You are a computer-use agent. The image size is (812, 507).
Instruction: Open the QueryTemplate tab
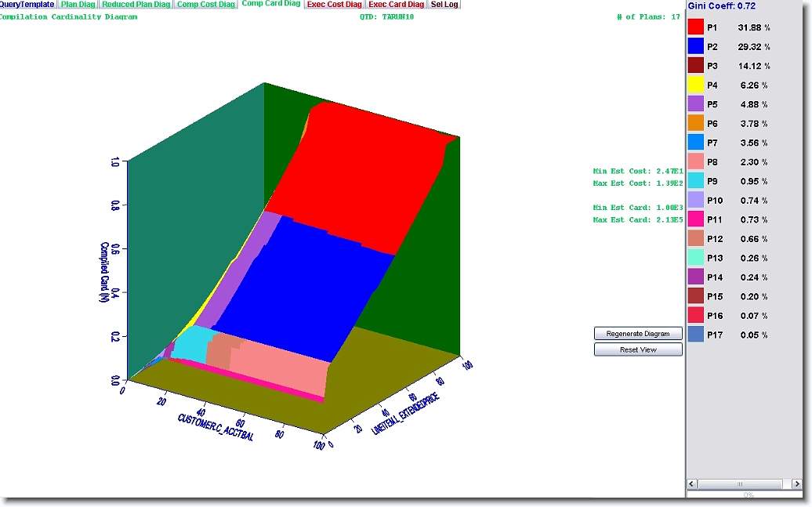27,5
